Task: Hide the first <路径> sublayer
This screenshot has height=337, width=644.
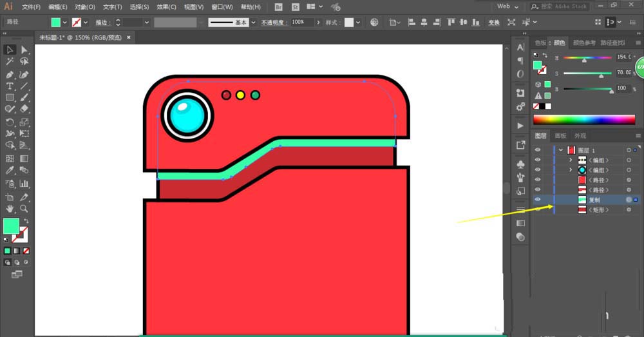Action: click(538, 180)
